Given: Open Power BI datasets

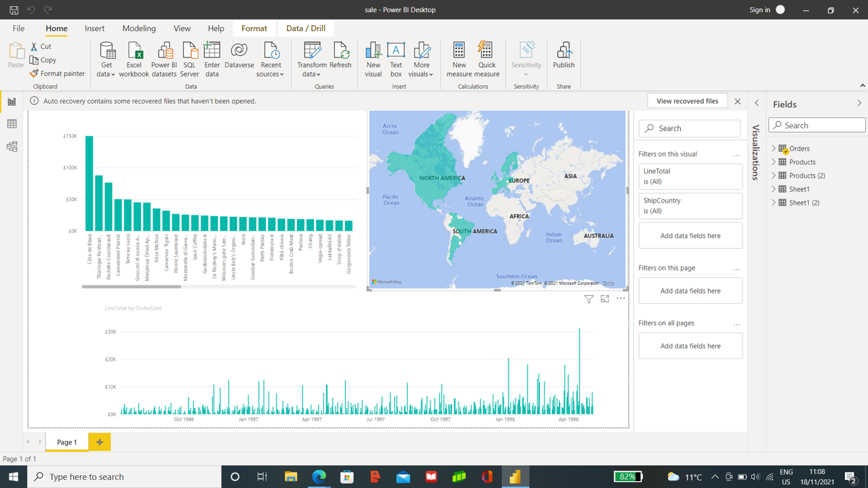Looking at the screenshot, I should point(164,60).
